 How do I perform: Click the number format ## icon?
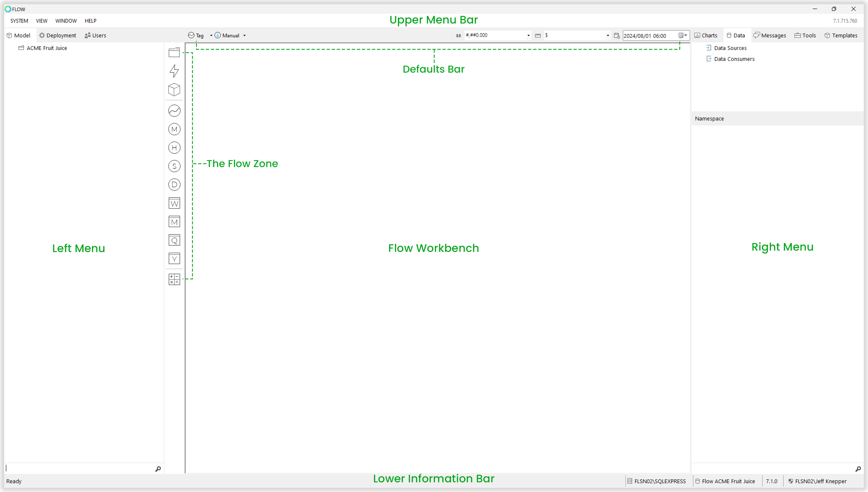458,35
